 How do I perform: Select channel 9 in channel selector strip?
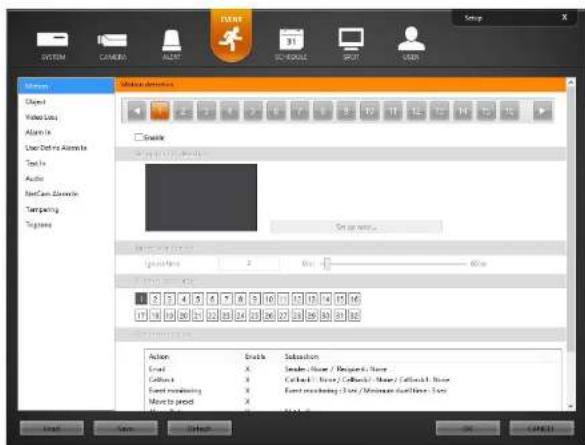pyautogui.click(x=346, y=111)
